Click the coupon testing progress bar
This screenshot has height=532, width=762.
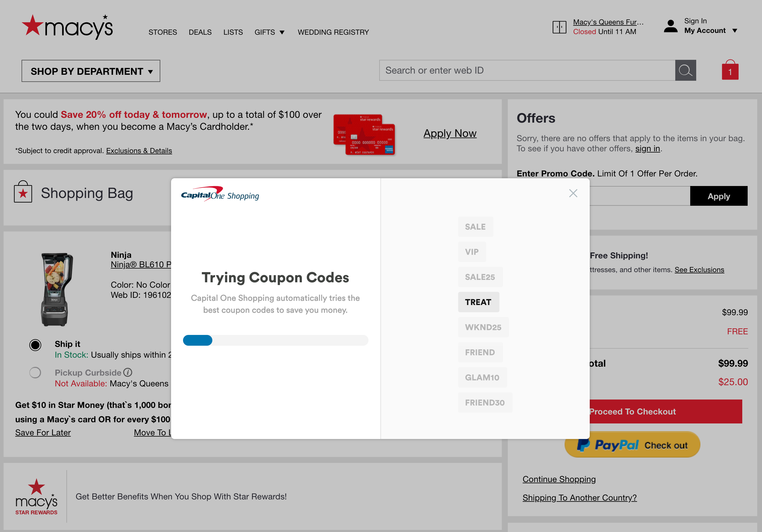point(275,340)
